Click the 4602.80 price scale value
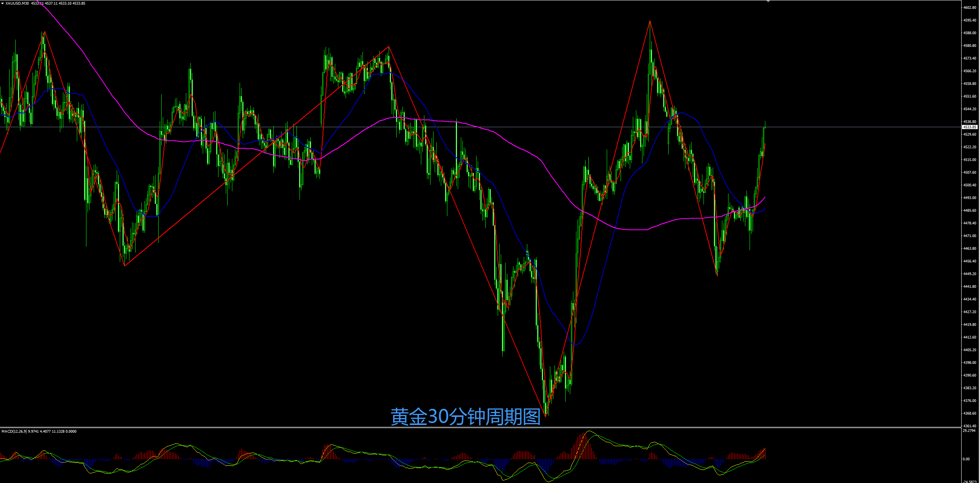This screenshot has width=980, height=483. click(970, 8)
